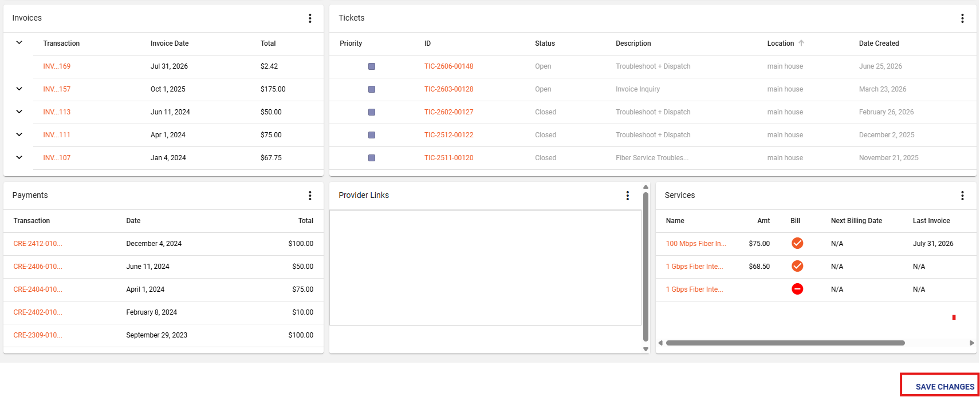Open payment CRE-2404-010...

38,289
